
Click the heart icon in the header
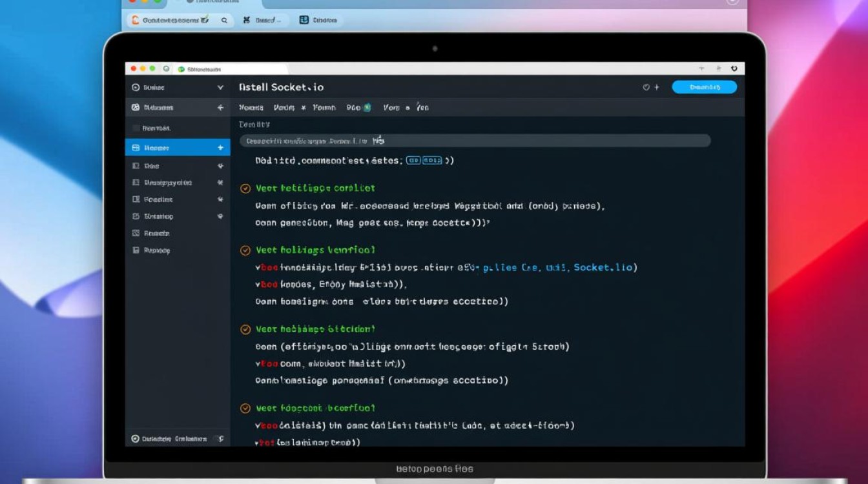tap(646, 87)
